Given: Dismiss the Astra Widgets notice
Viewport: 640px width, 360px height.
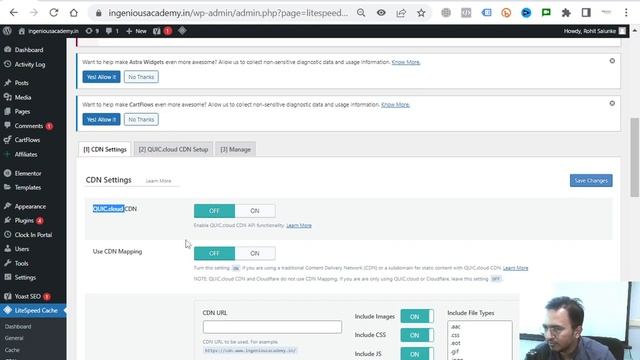Looking at the screenshot, I should click(x=612, y=61).
